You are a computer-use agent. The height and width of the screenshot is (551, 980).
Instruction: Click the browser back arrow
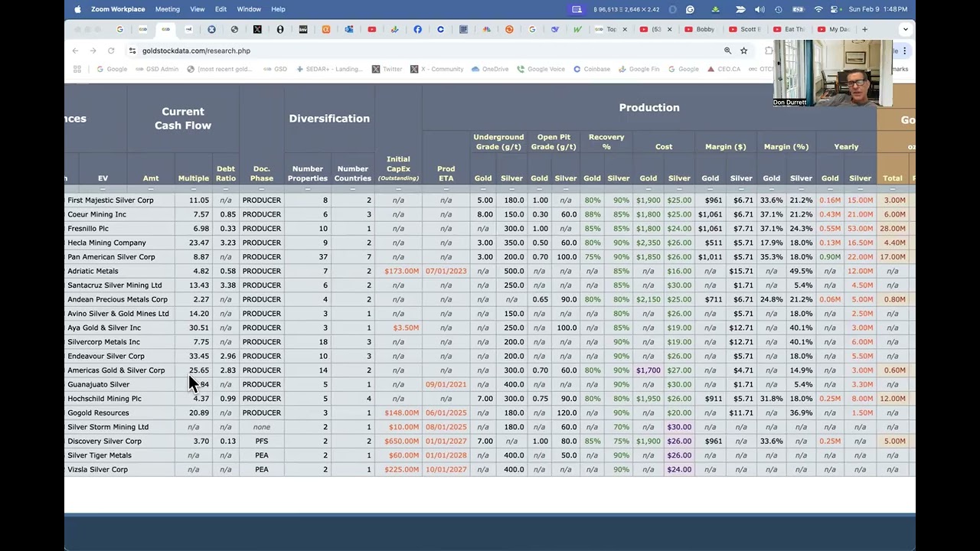coord(75,51)
